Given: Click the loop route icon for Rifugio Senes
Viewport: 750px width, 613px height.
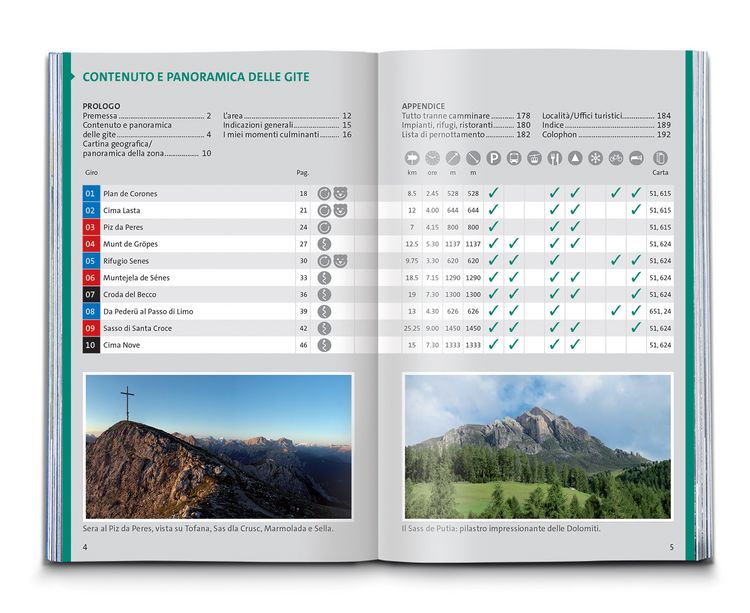Looking at the screenshot, I should click(324, 261).
